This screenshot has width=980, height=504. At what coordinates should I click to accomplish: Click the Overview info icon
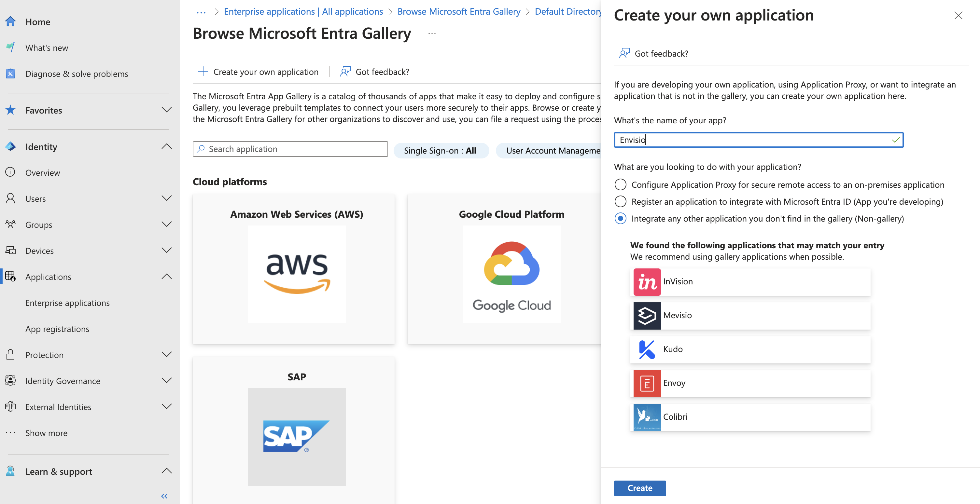coord(11,172)
